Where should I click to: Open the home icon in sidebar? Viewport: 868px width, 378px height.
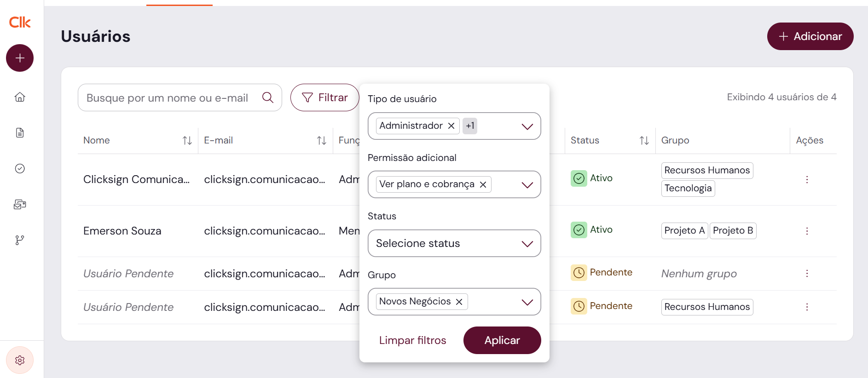20,97
